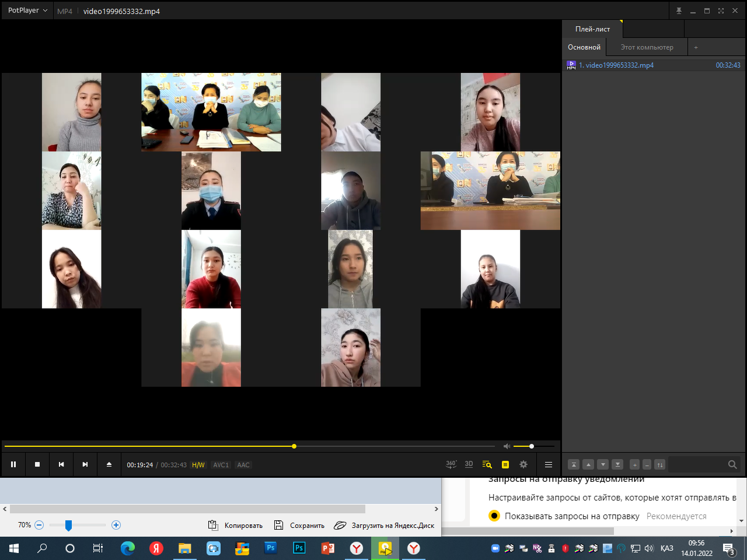Add a new playlist tab with plus
This screenshot has width=747, height=560.
click(x=696, y=47)
